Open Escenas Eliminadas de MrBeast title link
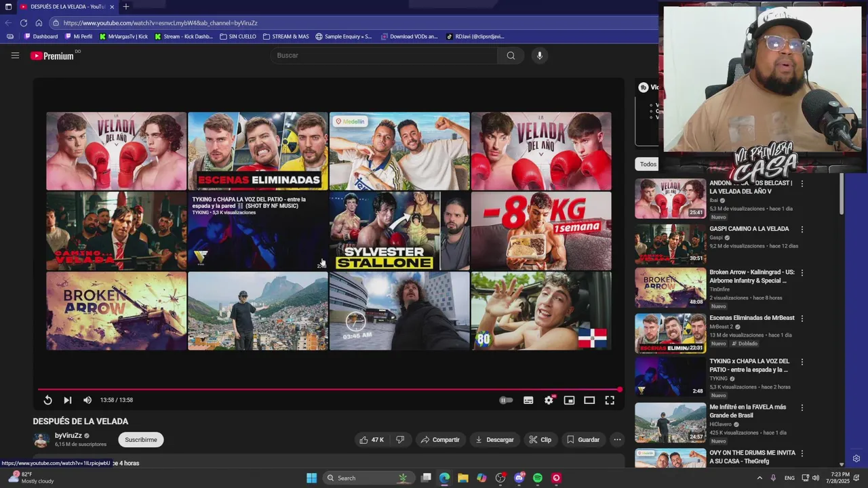Viewport: 868px width, 488px height. (x=751, y=318)
